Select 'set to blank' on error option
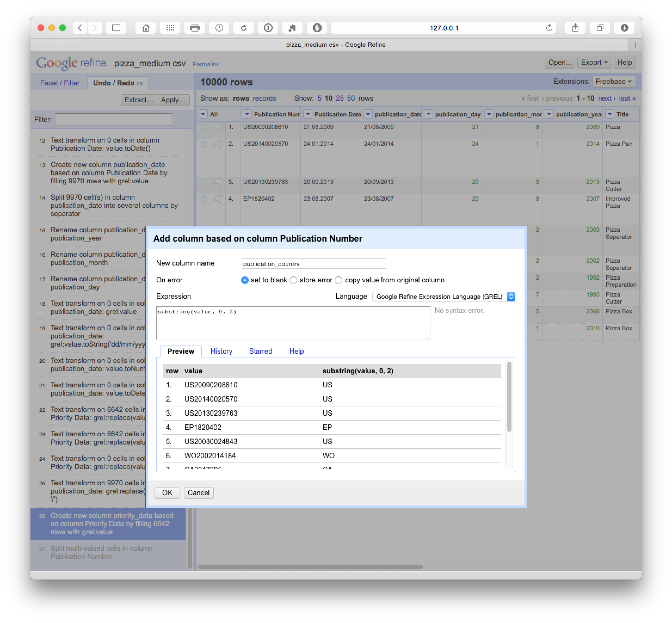This screenshot has height=623, width=672. pyautogui.click(x=245, y=280)
